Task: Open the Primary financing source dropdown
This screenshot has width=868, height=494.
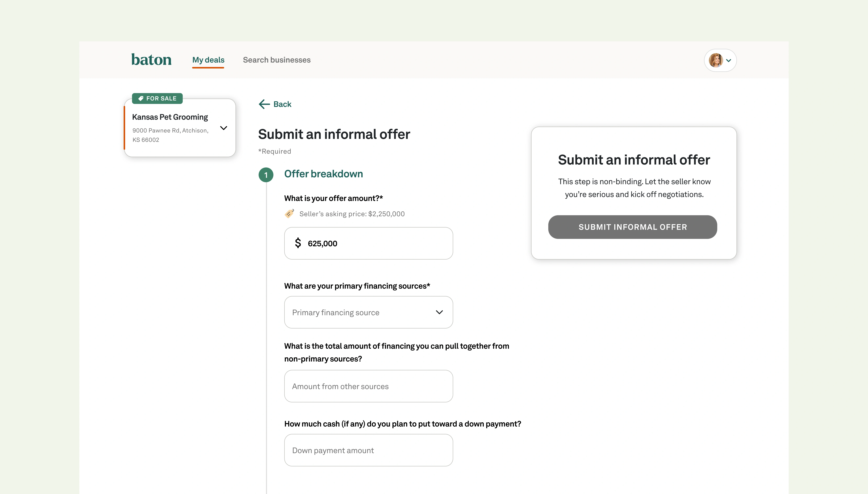Action: 368,312
